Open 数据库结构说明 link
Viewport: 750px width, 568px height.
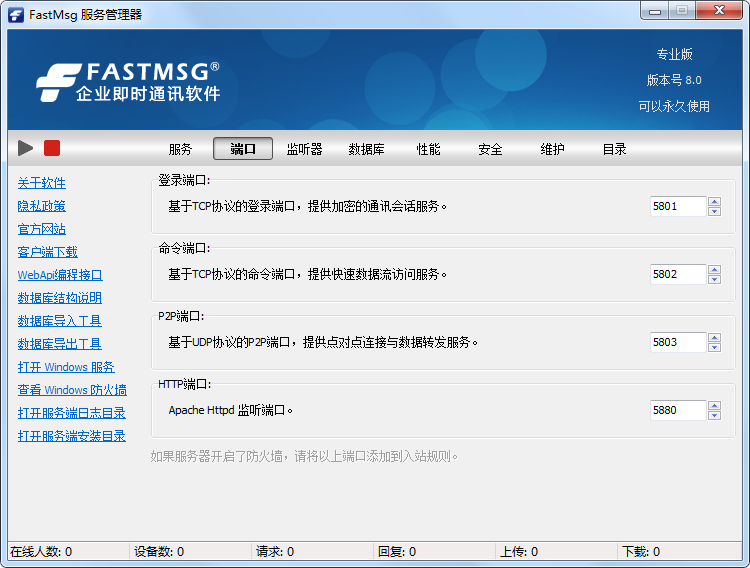coord(60,298)
